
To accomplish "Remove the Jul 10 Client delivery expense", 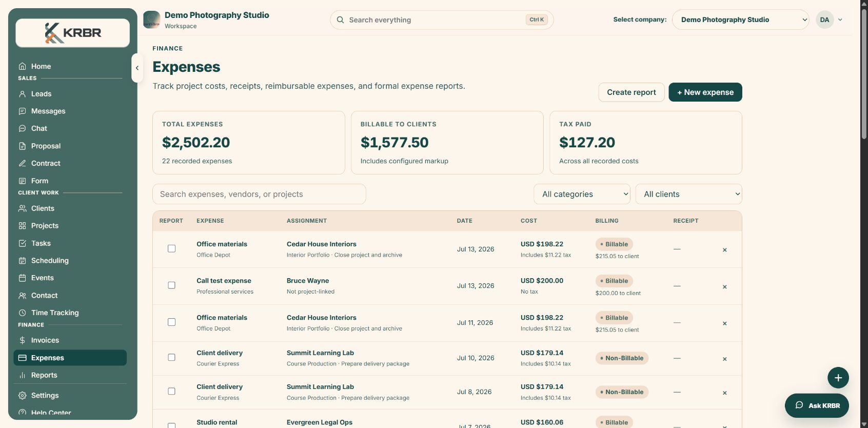I will 725,359.
